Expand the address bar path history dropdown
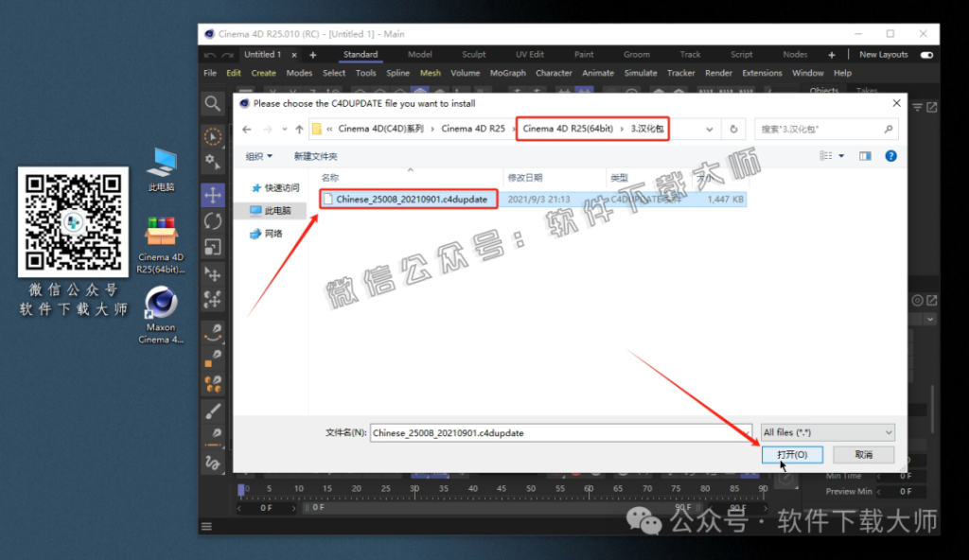Screen dimensions: 969x560 [x=710, y=129]
